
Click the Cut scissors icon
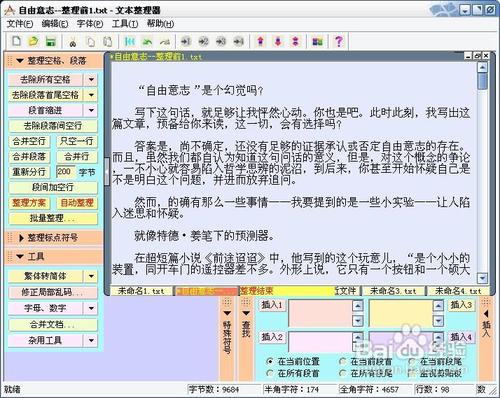click(73, 42)
